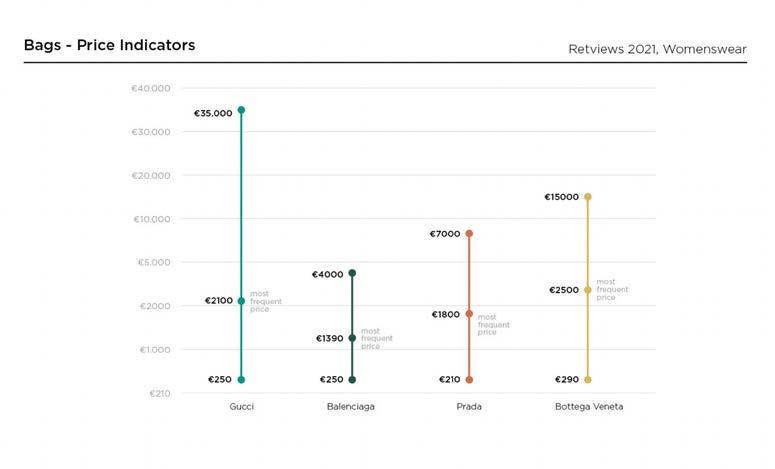Select Gucci's €250 minimum price dot
Viewport: 775px width, 469px height.
(x=241, y=380)
